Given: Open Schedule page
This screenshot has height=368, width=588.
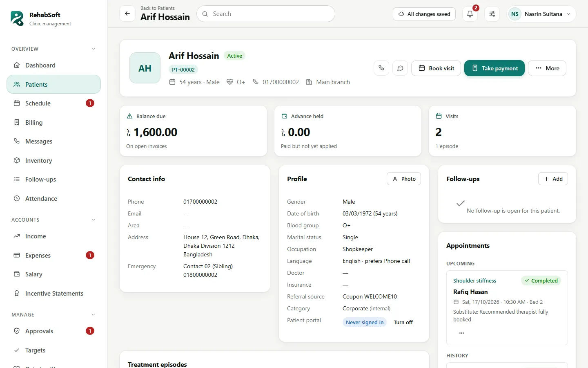Looking at the screenshot, I should pyautogui.click(x=53, y=103).
